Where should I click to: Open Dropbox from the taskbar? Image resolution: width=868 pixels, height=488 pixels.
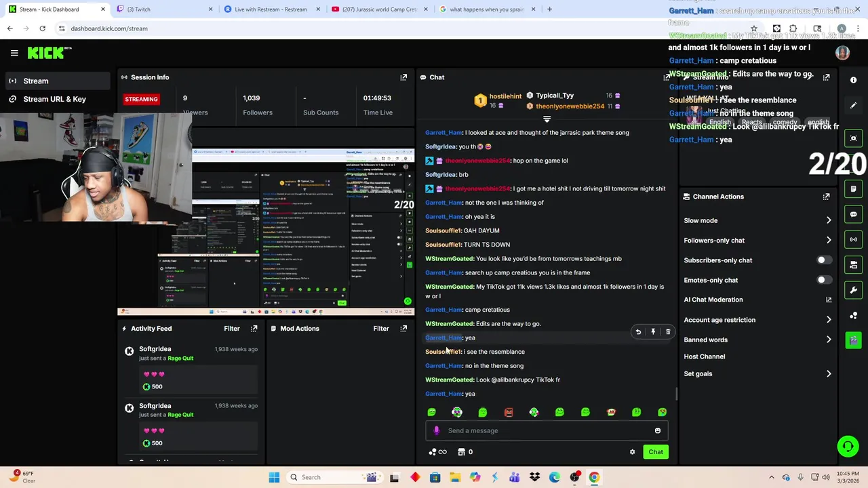pyautogui.click(x=534, y=477)
